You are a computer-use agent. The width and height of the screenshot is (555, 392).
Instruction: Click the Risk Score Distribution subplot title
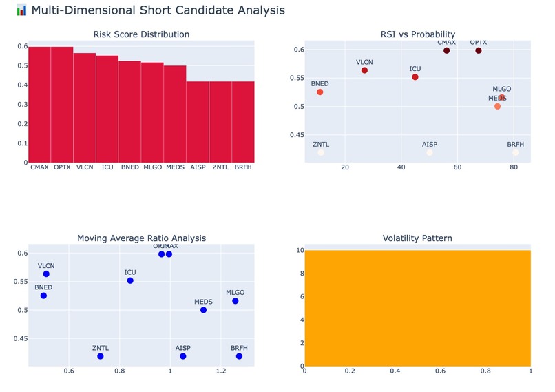(x=141, y=34)
